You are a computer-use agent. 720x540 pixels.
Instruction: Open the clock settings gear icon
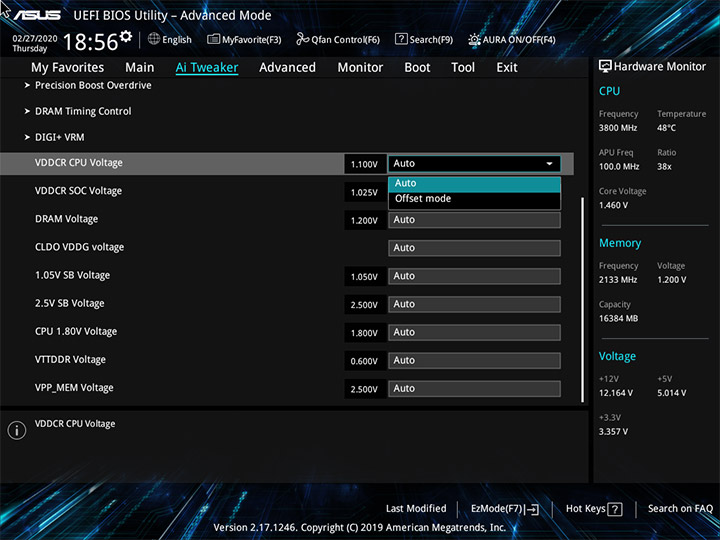pos(126,36)
